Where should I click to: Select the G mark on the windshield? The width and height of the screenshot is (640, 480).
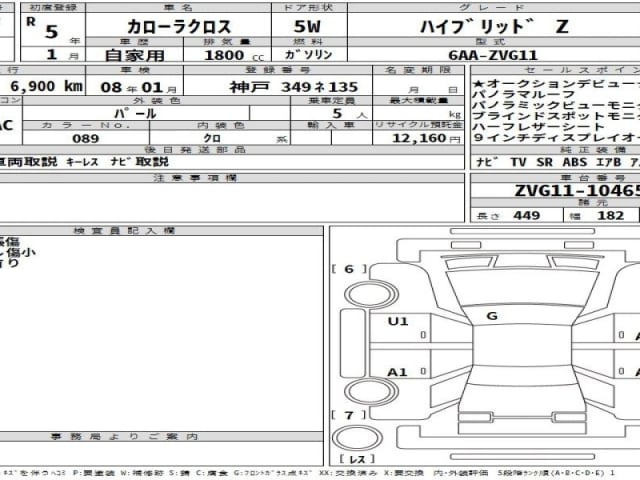(492, 316)
